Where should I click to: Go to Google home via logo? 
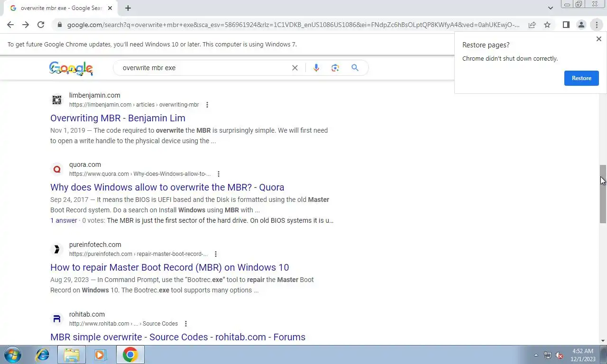[x=71, y=68]
